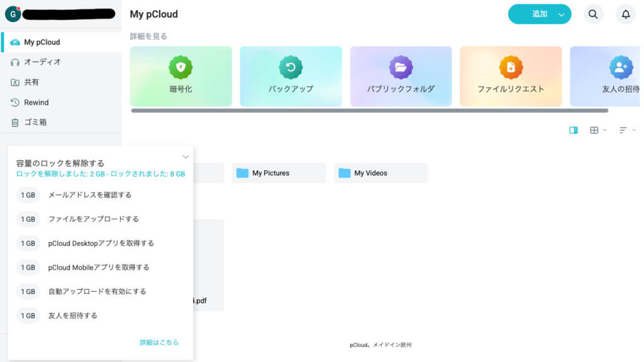Go to 共有 section
Screen dimensions: 644x362
[x=62, y=82]
